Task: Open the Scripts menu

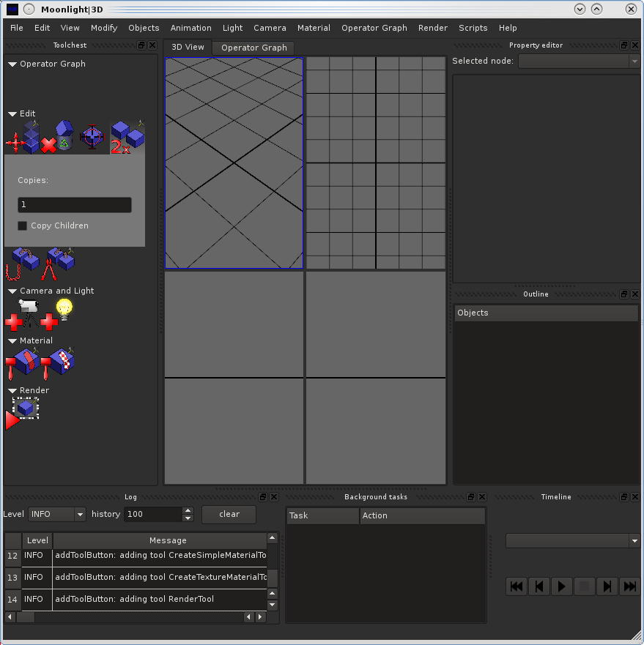Action: coord(473,28)
